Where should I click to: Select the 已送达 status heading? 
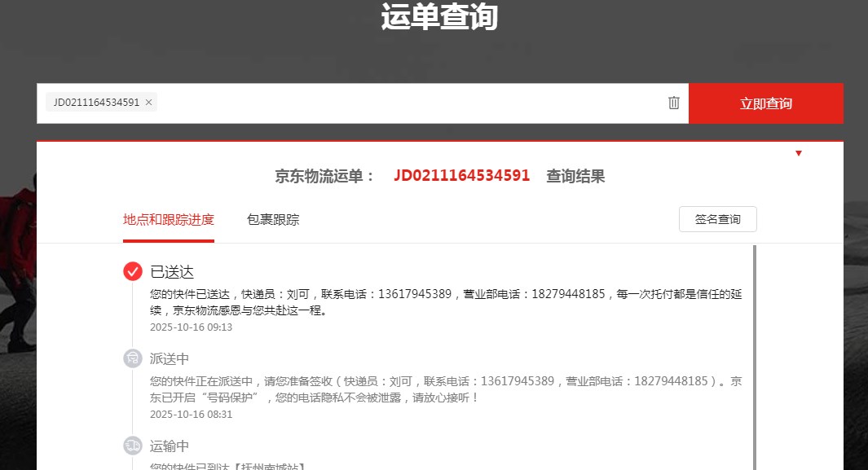click(172, 272)
